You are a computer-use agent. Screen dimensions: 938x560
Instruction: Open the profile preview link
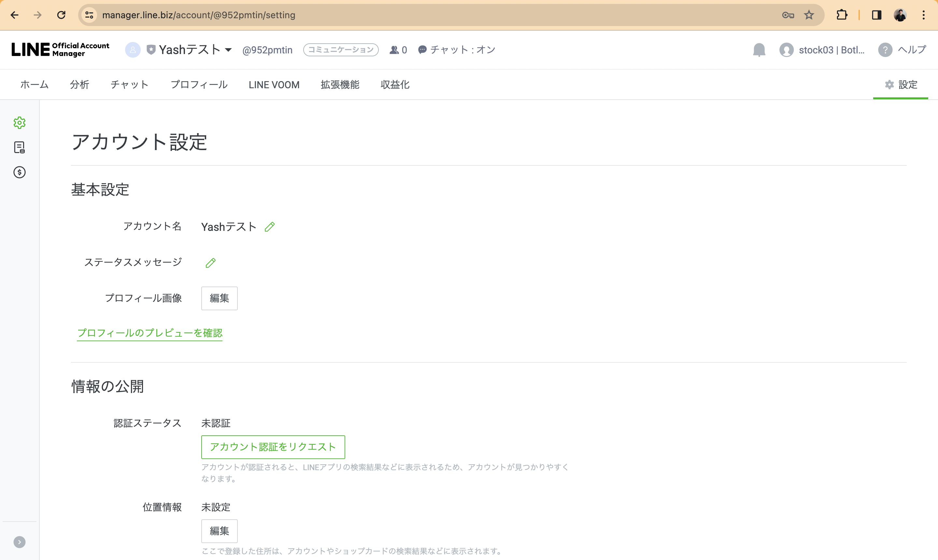[x=149, y=333]
